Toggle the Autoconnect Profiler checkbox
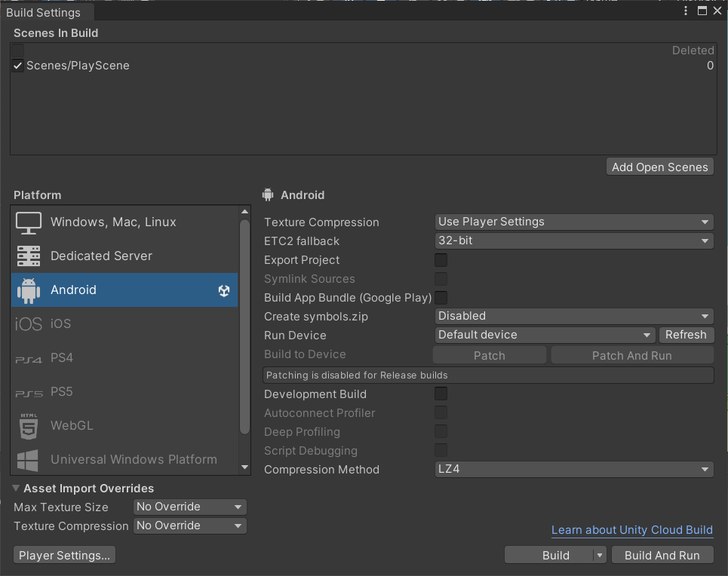This screenshot has height=576, width=728. [441, 412]
